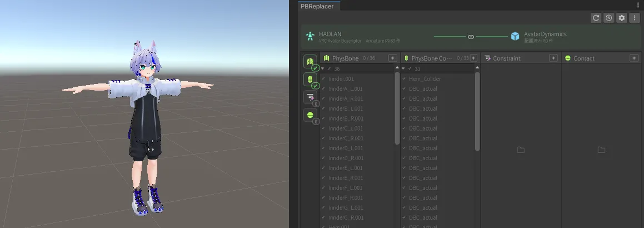Click the Collider list vertical scrollbar thumb
This screenshot has width=644, height=228.
click(x=477, y=111)
